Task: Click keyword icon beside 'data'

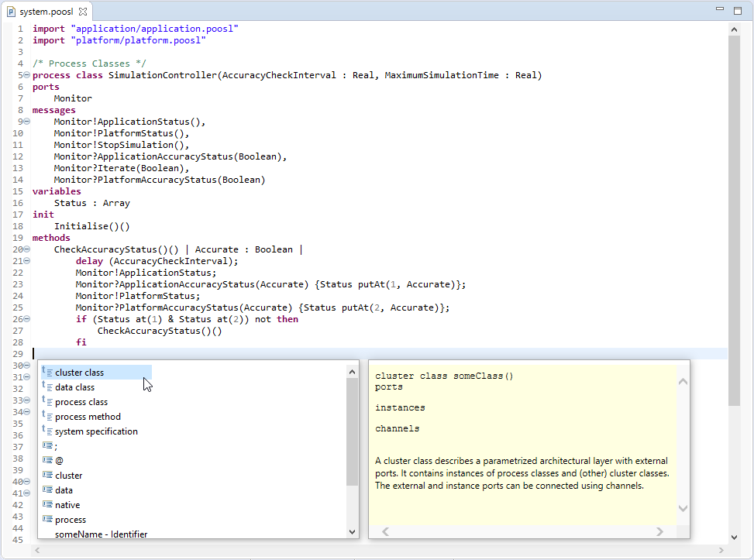Action: [x=47, y=490]
